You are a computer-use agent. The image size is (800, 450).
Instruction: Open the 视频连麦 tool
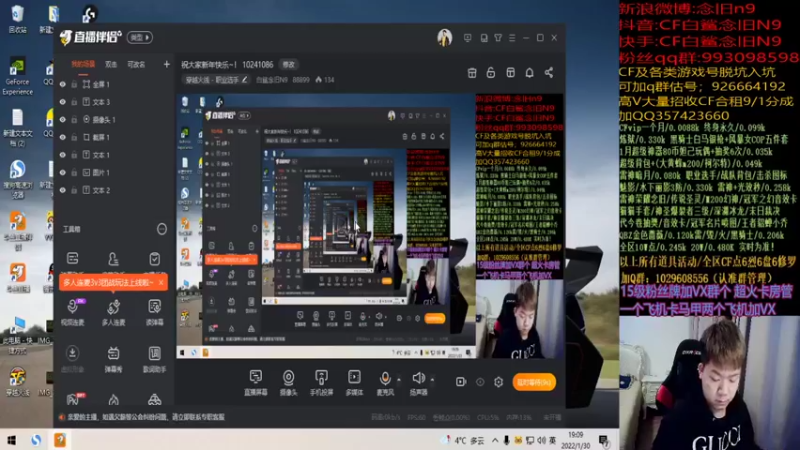pyautogui.click(x=72, y=312)
